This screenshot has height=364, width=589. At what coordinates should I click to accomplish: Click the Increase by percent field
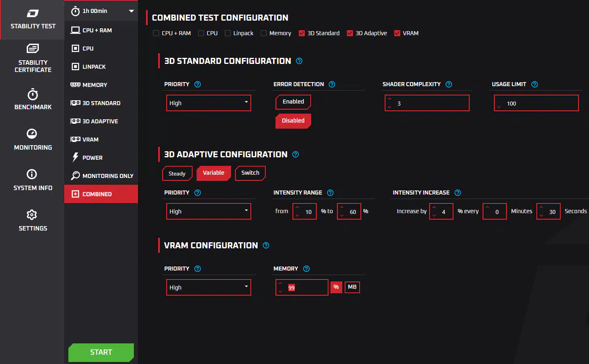pyautogui.click(x=441, y=212)
